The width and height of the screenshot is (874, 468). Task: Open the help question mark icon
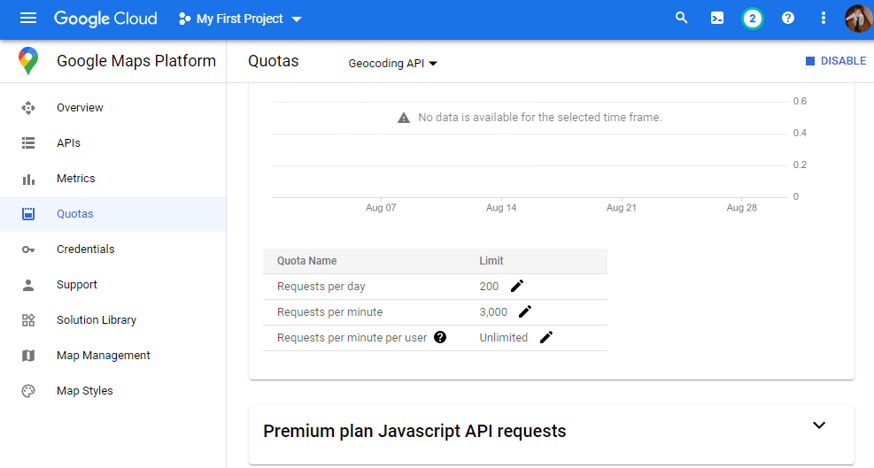(788, 18)
